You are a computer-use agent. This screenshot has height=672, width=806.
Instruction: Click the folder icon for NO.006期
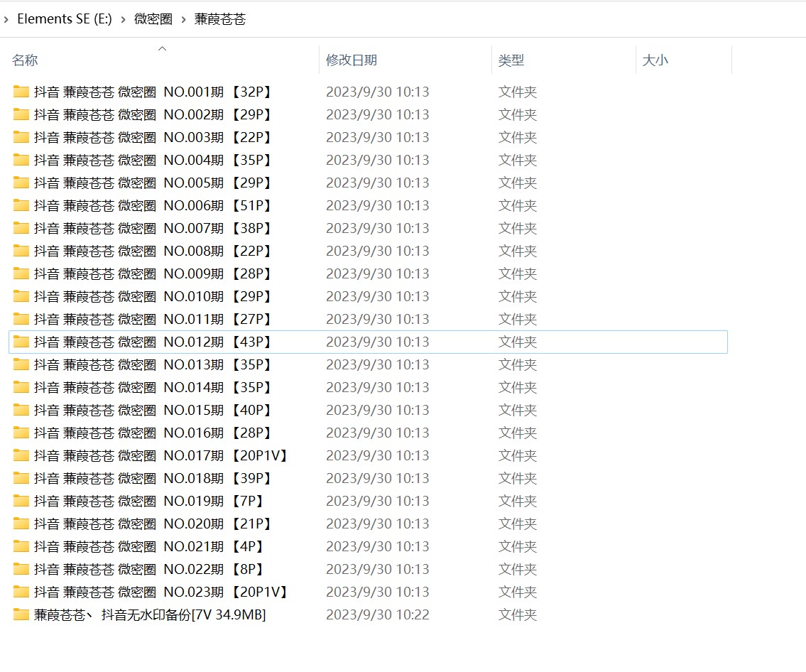click(21, 205)
